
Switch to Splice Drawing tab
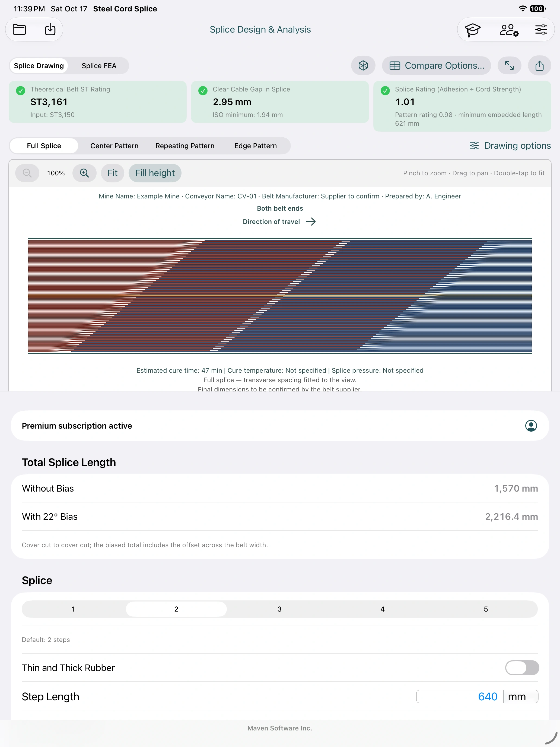tap(39, 65)
